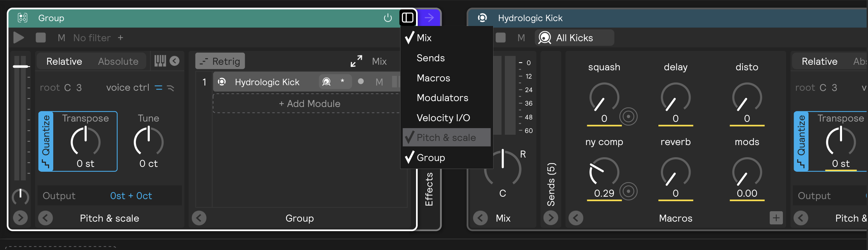
Task: Click the Group volume fader handle
Action: (21, 66)
